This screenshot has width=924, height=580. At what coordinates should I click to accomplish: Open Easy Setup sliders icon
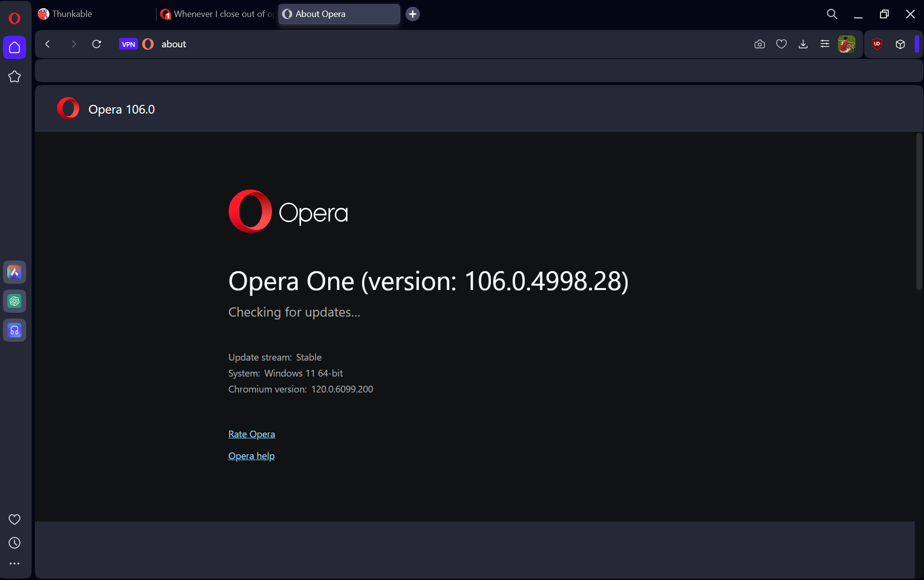pos(825,44)
